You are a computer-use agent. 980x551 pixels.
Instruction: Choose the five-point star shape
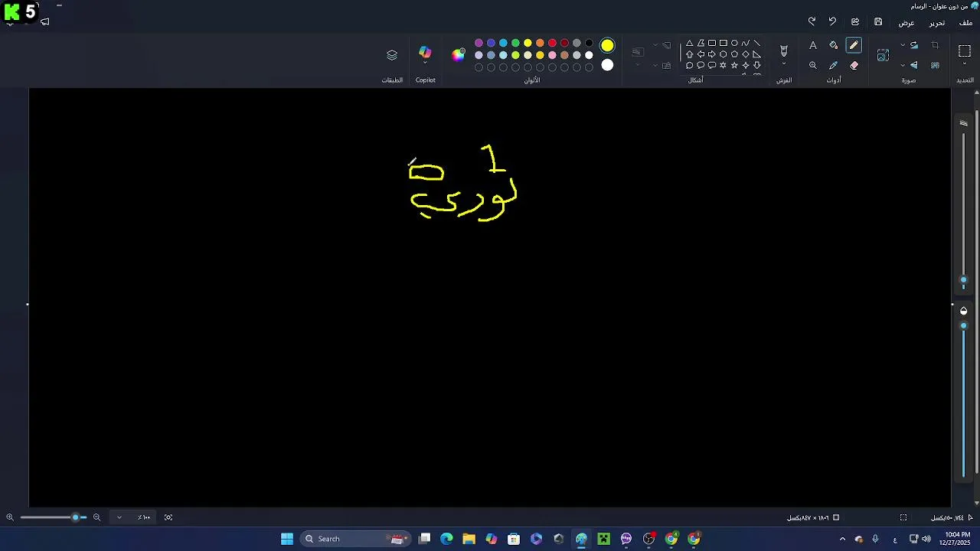(x=734, y=66)
